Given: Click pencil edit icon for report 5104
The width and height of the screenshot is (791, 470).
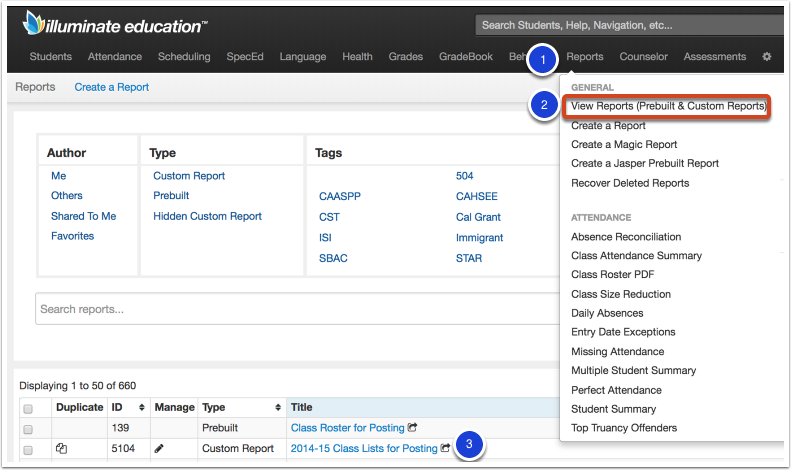Looking at the screenshot, I should 159,448.
